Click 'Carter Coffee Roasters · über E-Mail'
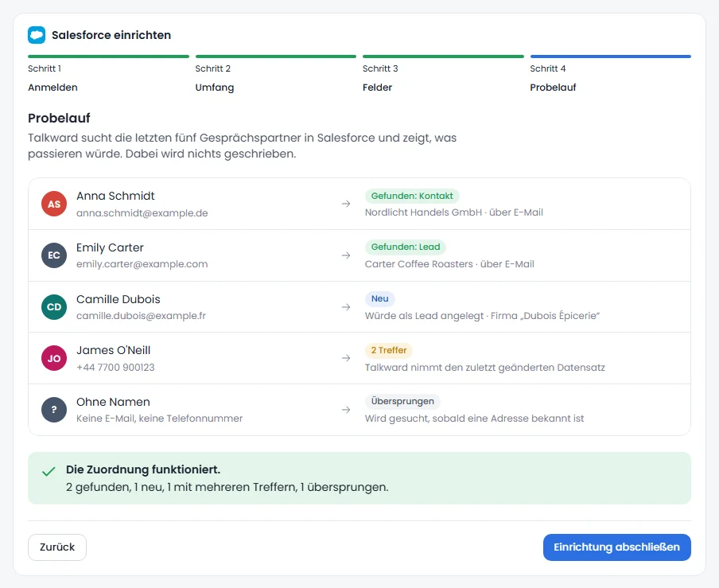Screen dimensions: 719x588 (x=449, y=264)
